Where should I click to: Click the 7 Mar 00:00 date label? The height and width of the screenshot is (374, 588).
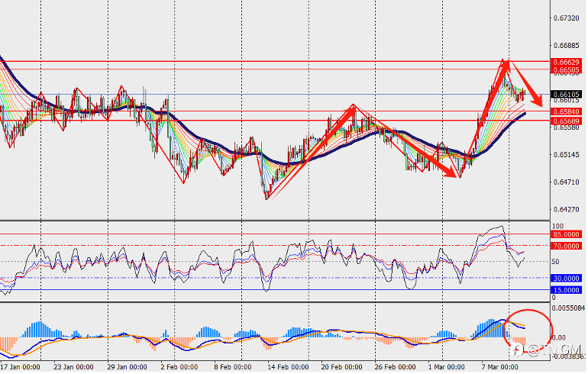click(x=500, y=367)
